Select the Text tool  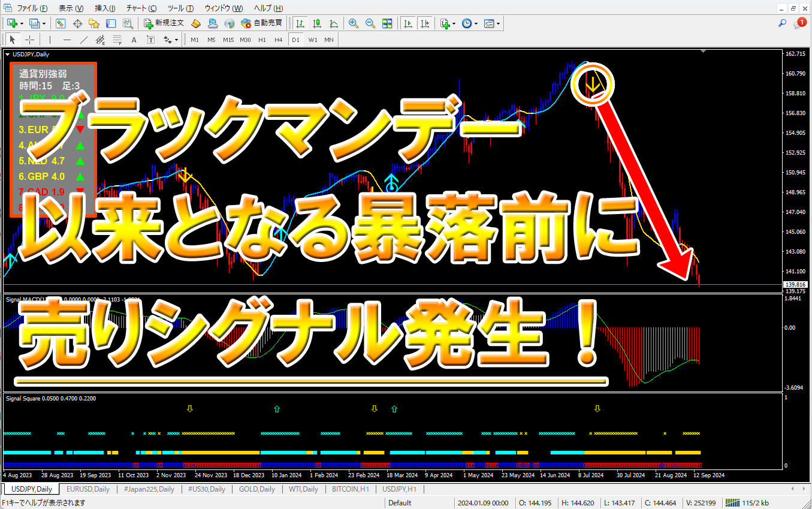point(134,40)
